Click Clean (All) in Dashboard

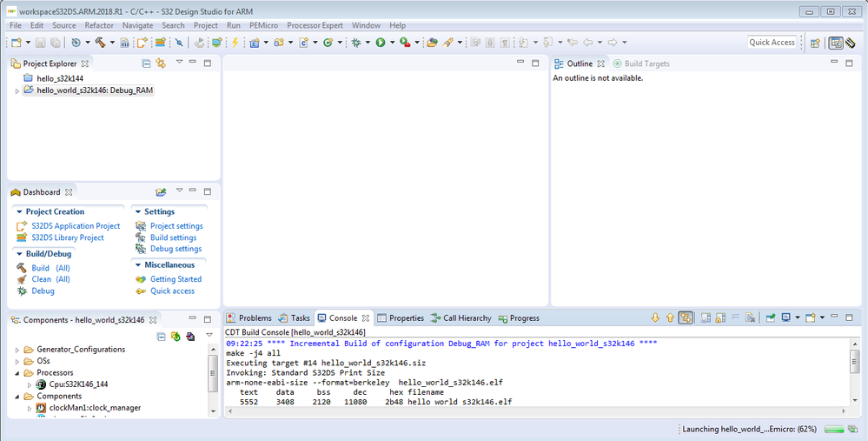[50, 279]
